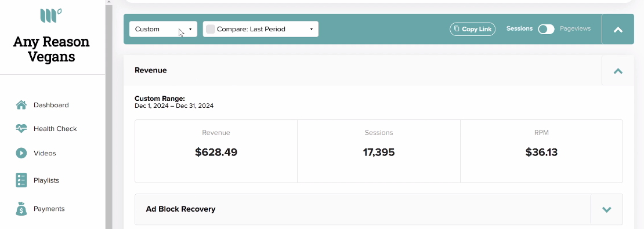
Task: Collapse the filter bar with the white chevron
Action: (x=618, y=30)
